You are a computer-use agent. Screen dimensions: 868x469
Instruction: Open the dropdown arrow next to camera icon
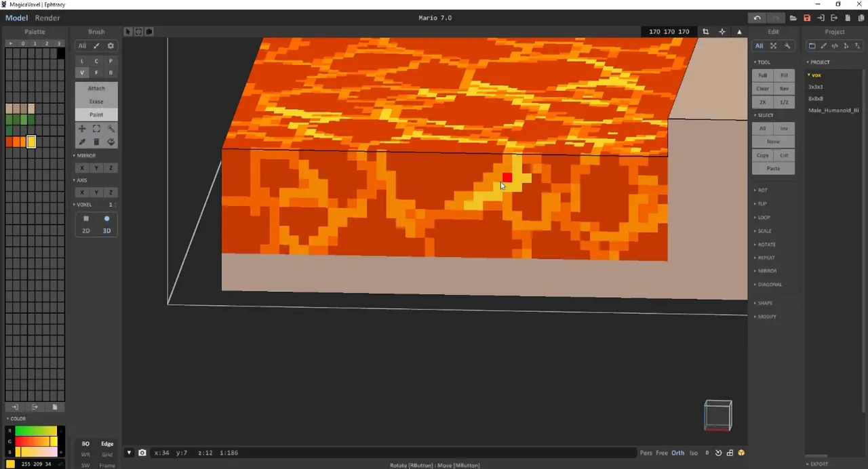pos(129,453)
